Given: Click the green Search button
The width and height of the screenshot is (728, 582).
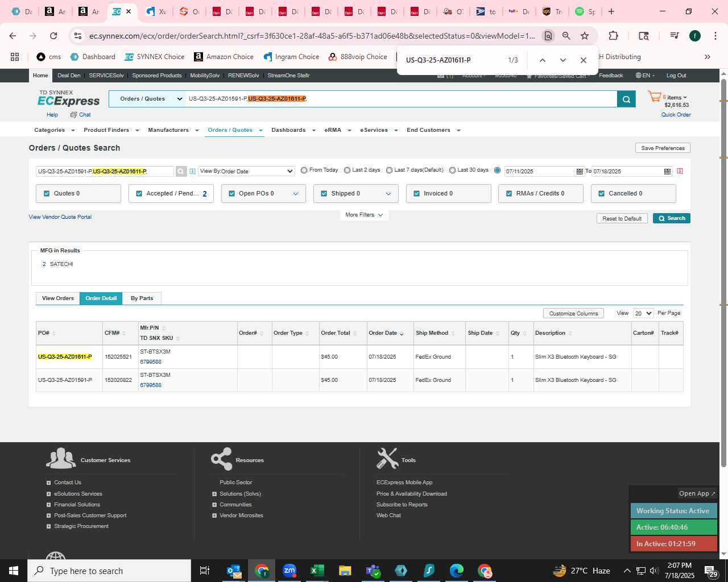Looking at the screenshot, I should click(x=672, y=218).
